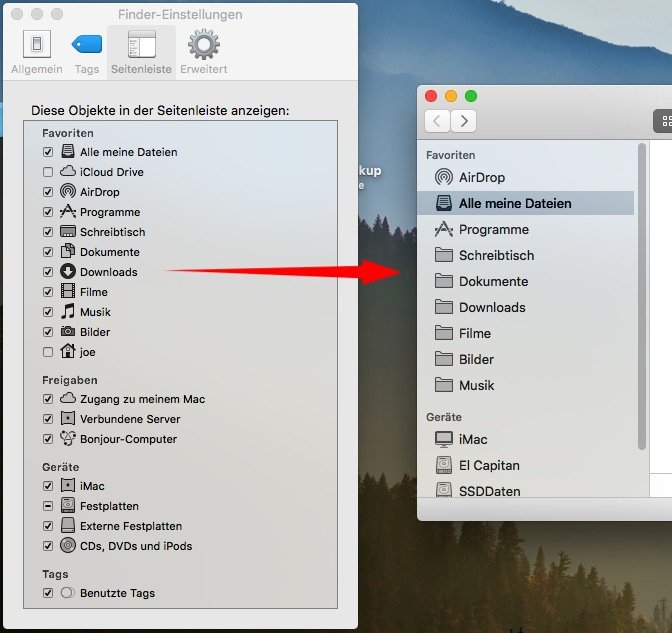
Task: Click the Bonjour-Computer icon
Action: coord(68,438)
